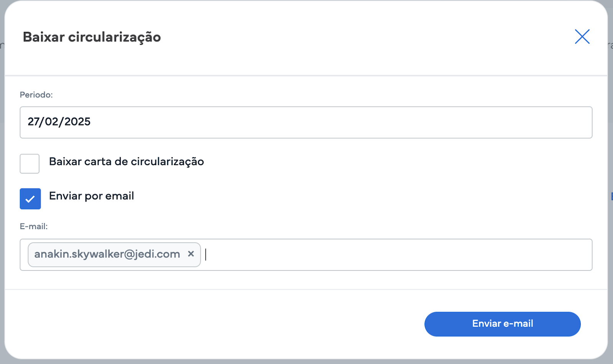Viewport: 613px width, 364px height.
Task: Click the Periodo: field label
Action: click(x=36, y=95)
